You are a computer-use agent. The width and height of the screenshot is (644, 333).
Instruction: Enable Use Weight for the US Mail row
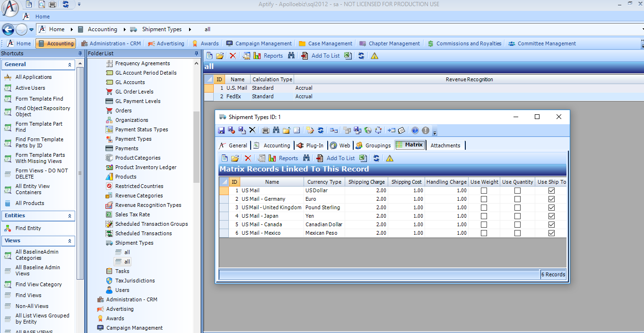click(484, 190)
